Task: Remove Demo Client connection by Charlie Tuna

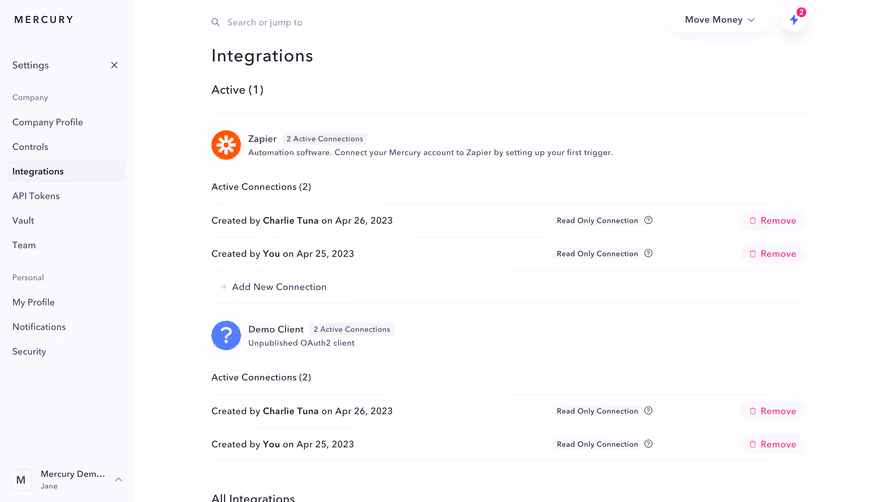Action: click(x=773, y=411)
